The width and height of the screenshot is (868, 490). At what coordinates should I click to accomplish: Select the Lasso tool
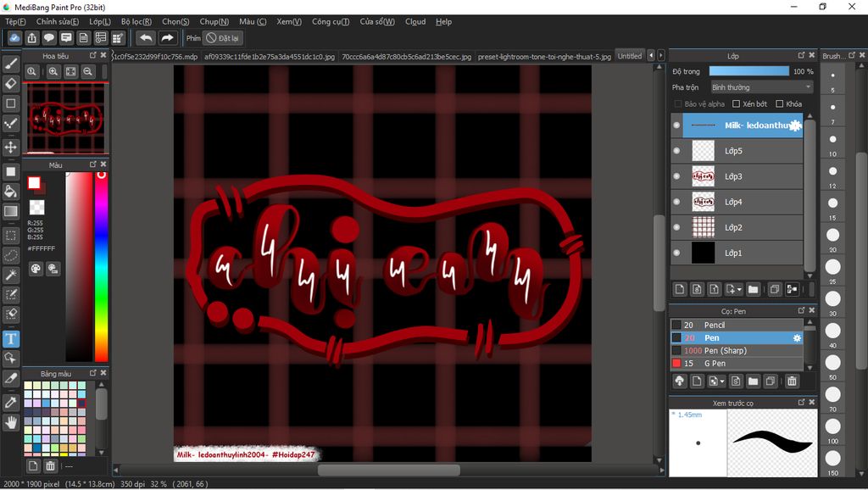(10, 255)
